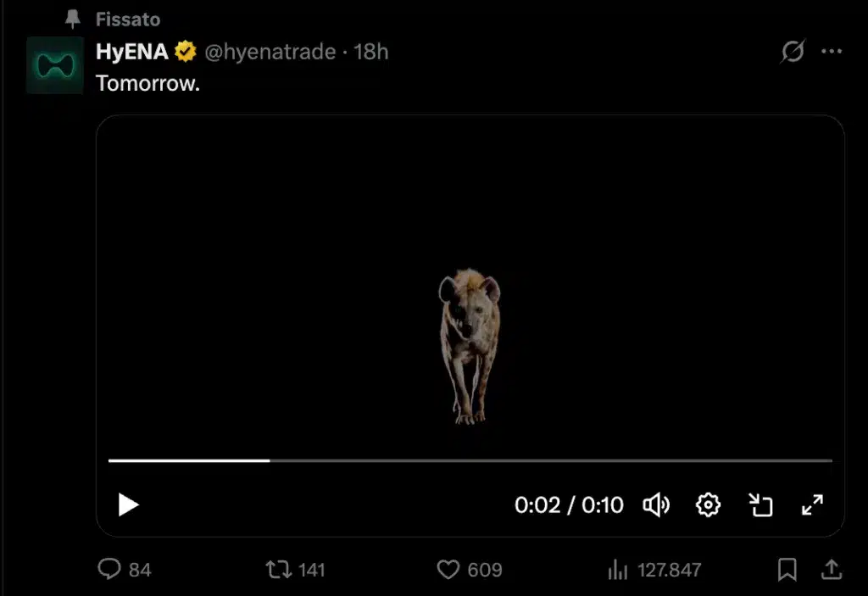This screenshot has height=596, width=868.
Task: Retweet the post using the repost arrows
Action: [x=278, y=570]
